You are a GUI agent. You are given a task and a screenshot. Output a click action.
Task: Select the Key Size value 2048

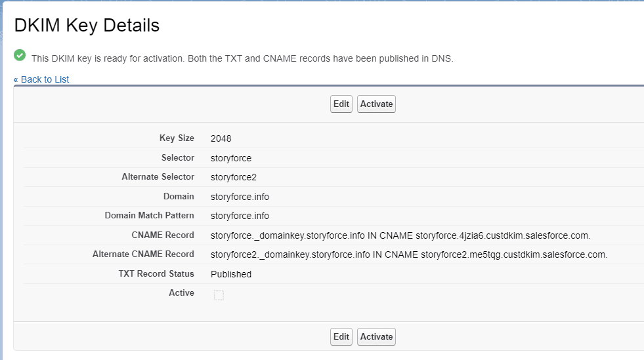click(x=221, y=138)
